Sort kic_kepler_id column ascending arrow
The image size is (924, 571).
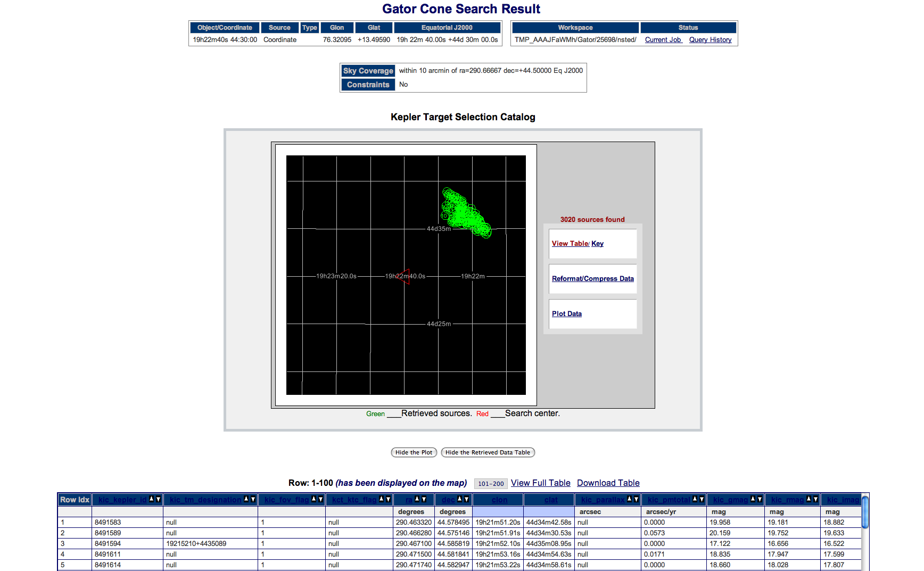152,499
